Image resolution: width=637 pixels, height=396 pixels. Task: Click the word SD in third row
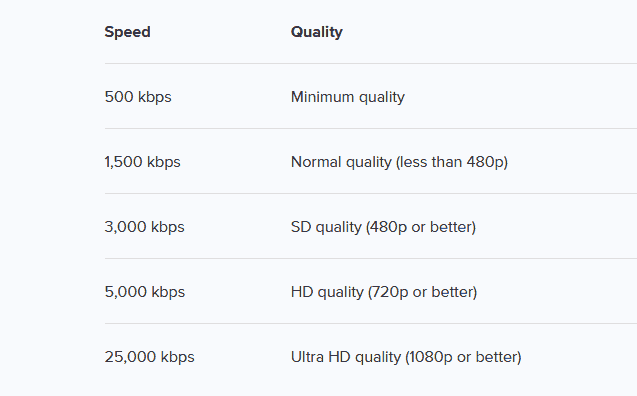tap(301, 227)
